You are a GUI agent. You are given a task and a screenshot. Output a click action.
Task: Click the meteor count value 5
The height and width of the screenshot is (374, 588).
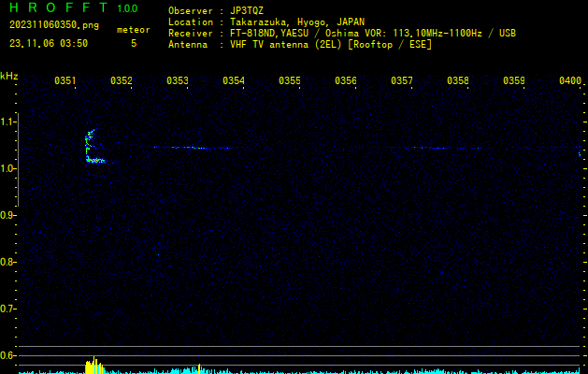coord(133,43)
